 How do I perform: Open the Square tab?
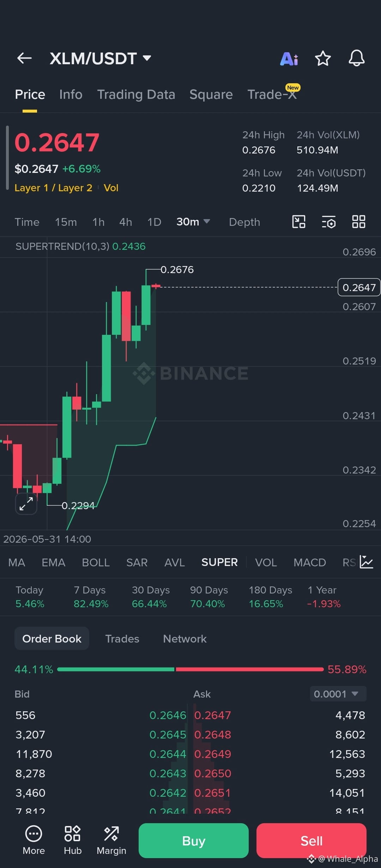tap(211, 95)
